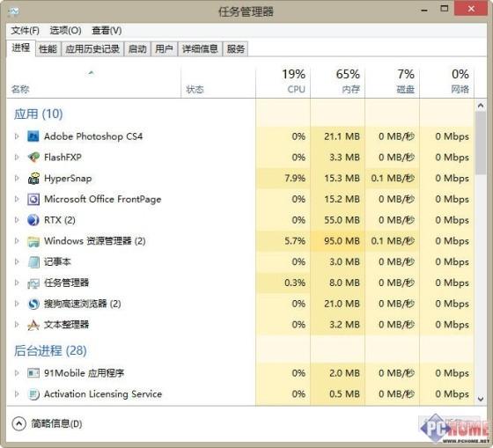Viewport: 493px width, 448px height.
Task: Click the Microsoft Office FrontPage icon
Action: [x=33, y=199]
